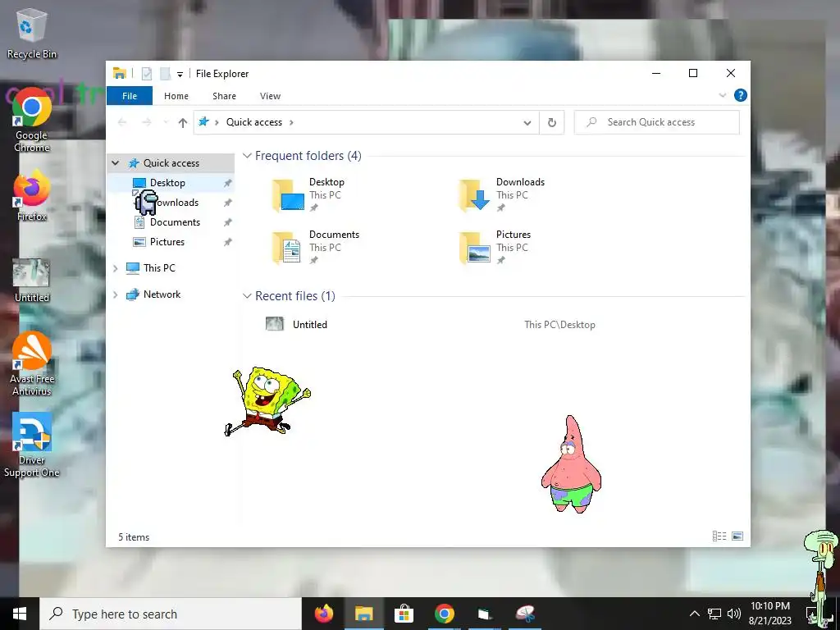840x630 pixels.
Task: Switch to Details view layout
Action: tap(719, 536)
